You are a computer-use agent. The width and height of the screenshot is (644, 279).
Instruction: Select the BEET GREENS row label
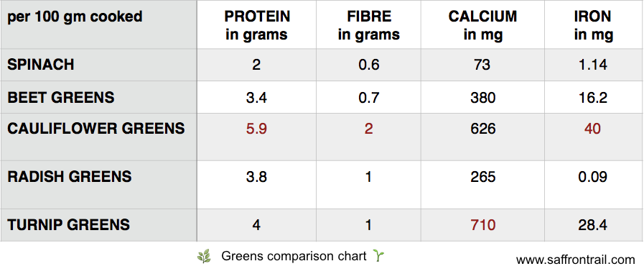tap(61, 98)
